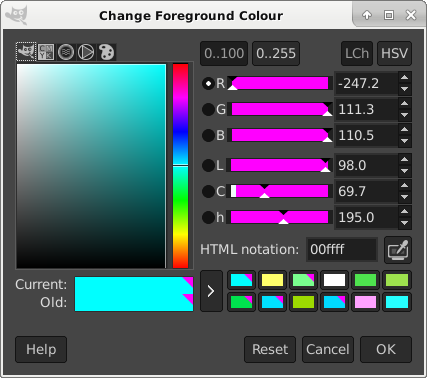Increase the L value with up arrow
The height and width of the screenshot is (378, 427).
tap(405, 160)
